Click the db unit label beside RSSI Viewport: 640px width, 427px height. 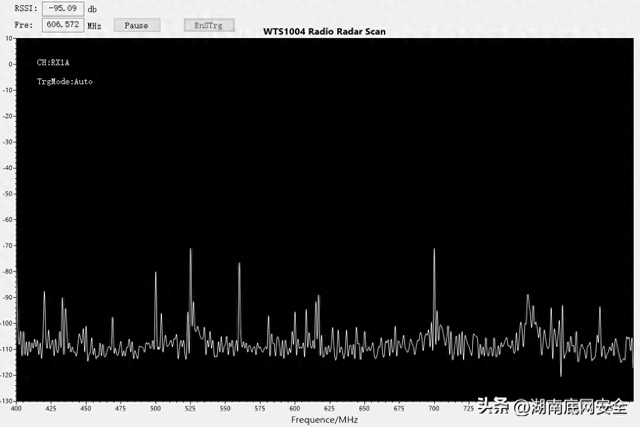click(x=92, y=9)
